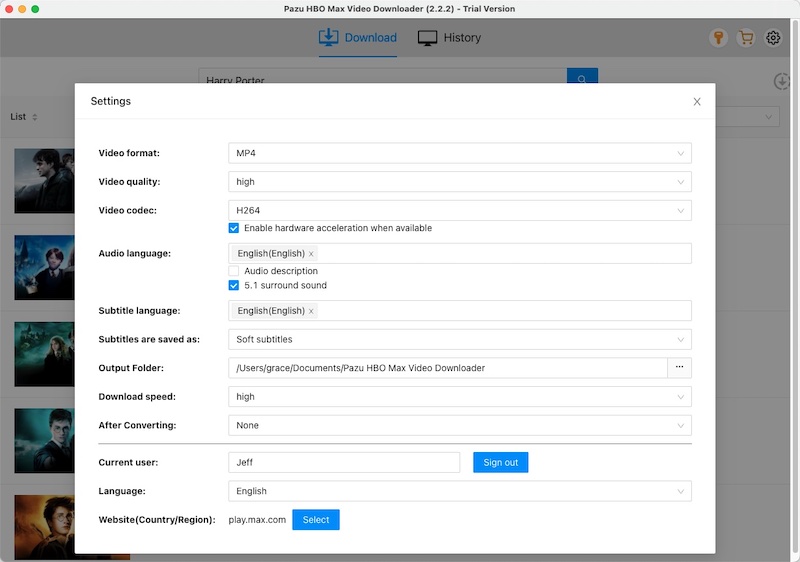Open the settings gear icon

[773, 38]
